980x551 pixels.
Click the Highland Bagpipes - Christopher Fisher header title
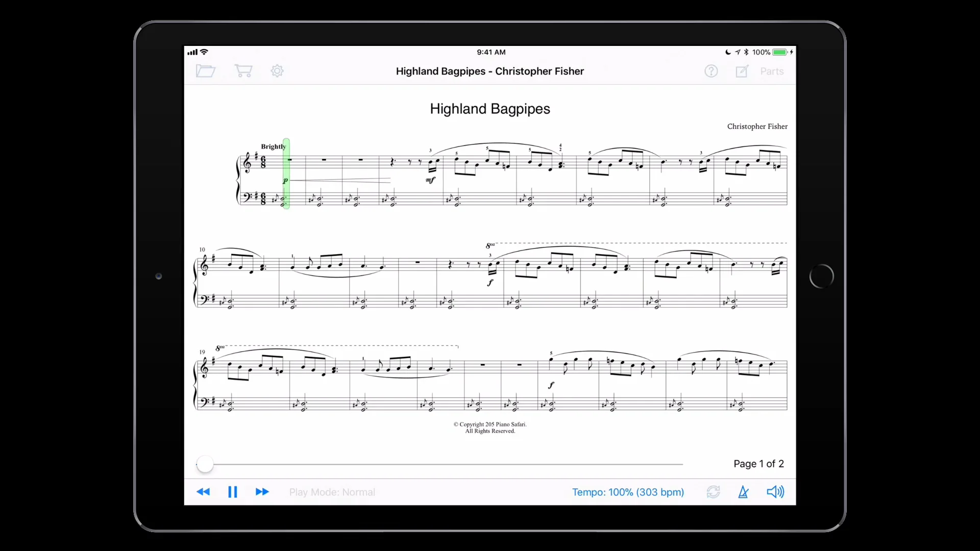point(490,71)
